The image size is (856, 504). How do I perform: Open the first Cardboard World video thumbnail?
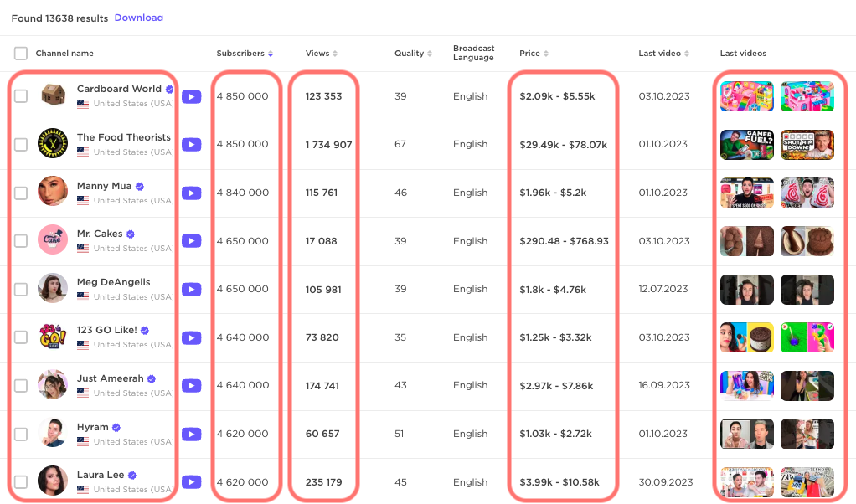(747, 96)
